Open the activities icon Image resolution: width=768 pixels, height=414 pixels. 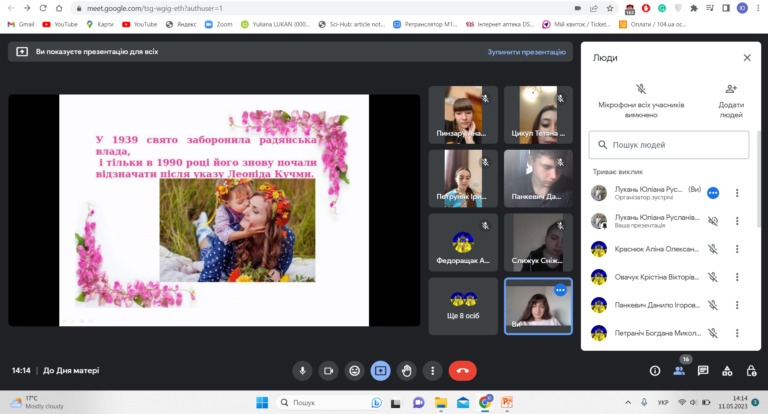[x=729, y=370]
